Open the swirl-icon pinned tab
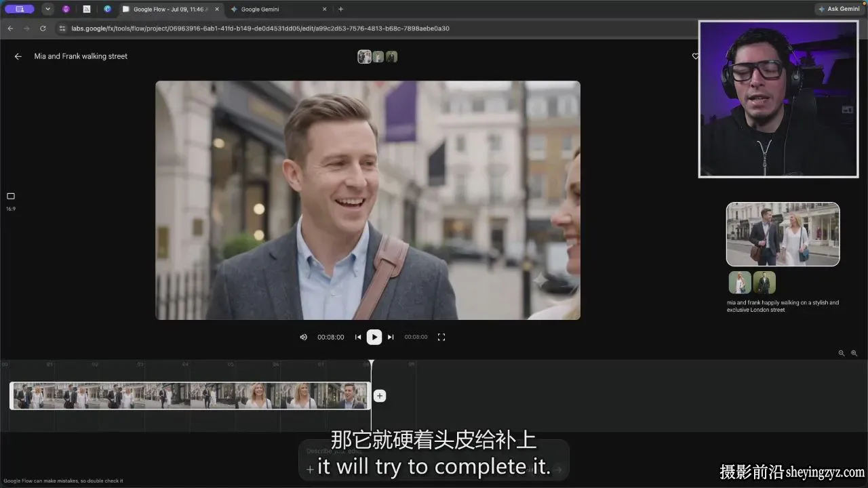868x488 pixels. (107, 9)
